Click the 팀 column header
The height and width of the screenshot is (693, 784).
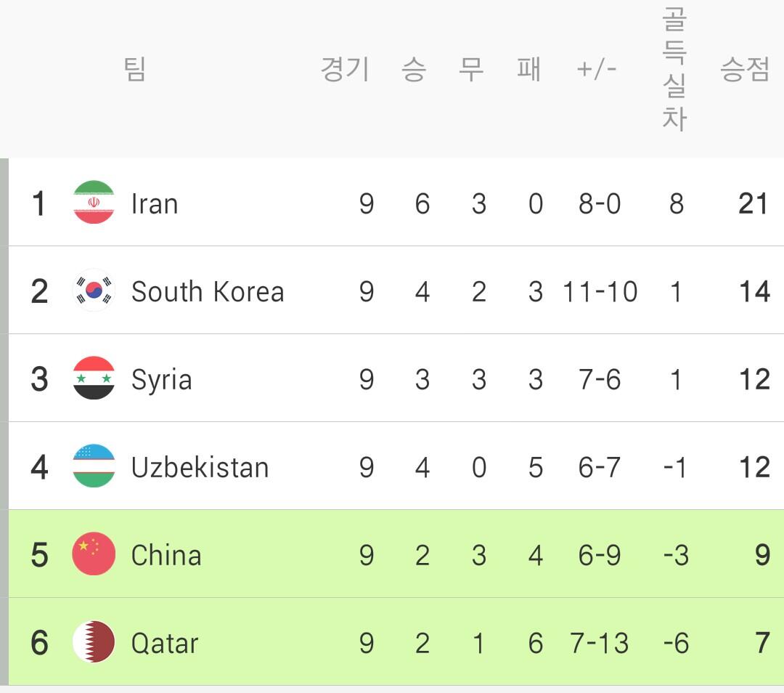coord(135,70)
